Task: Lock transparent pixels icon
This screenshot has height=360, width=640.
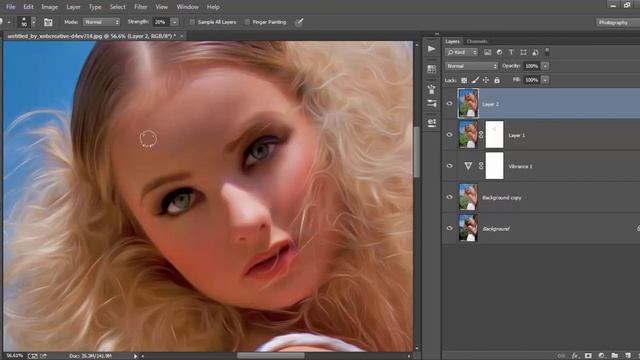Action: [464, 80]
